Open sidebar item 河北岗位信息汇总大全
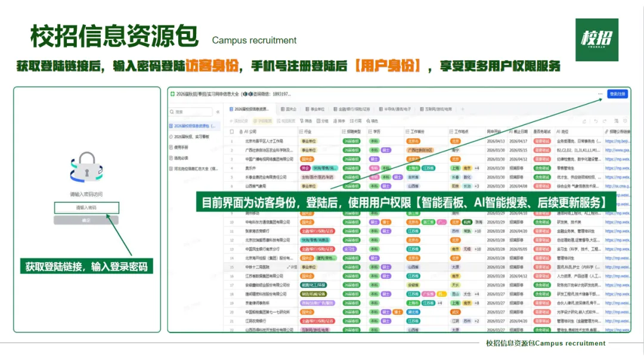This screenshot has height=361, width=644. click(x=194, y=169)
